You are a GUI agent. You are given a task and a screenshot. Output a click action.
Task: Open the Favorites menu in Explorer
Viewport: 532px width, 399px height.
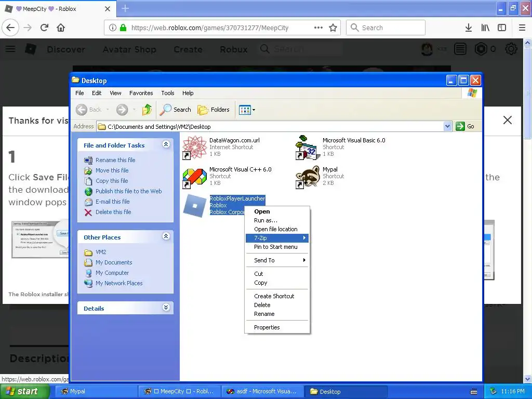coord(141,93)
